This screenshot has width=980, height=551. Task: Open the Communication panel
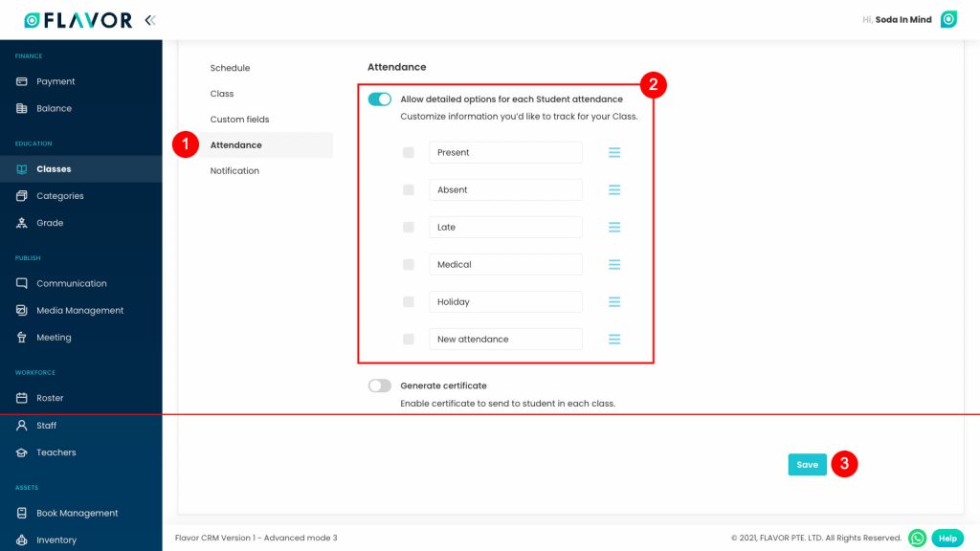(x=72, y=283)
